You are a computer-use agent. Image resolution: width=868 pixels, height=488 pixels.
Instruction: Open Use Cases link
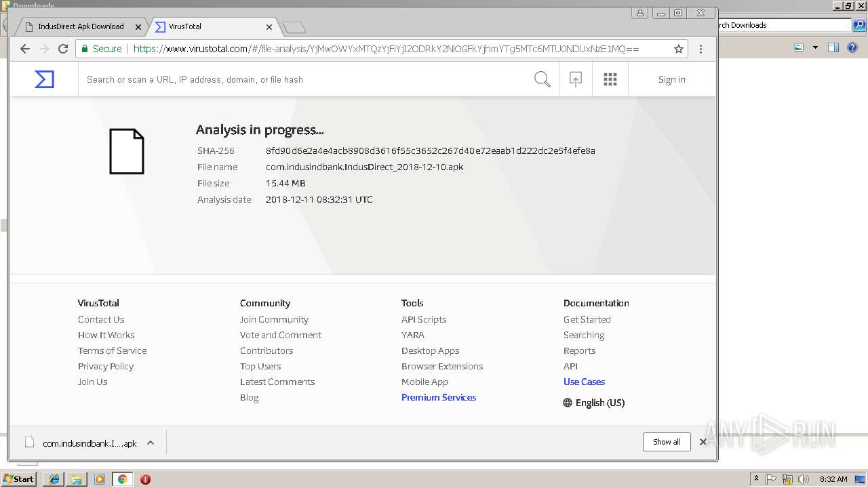click(584, 382)
